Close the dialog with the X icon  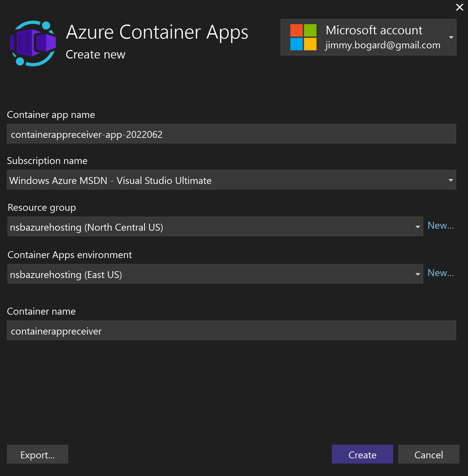(460, 7)
